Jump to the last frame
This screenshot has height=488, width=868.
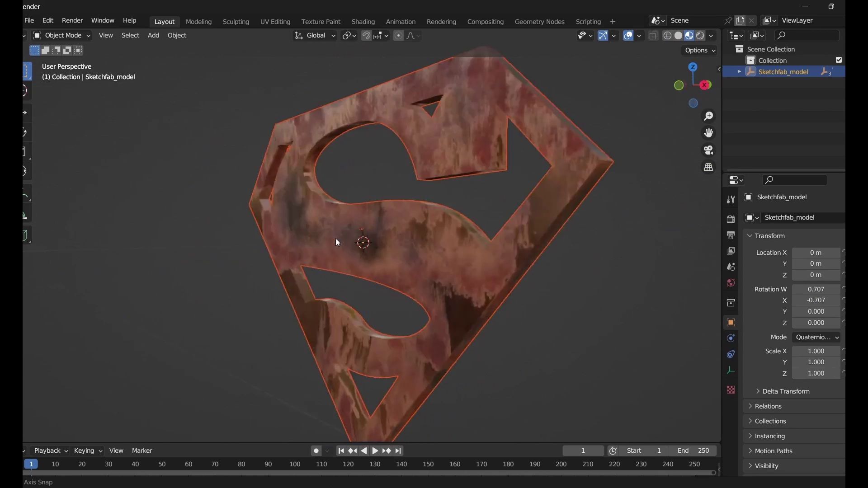point(399,451)
